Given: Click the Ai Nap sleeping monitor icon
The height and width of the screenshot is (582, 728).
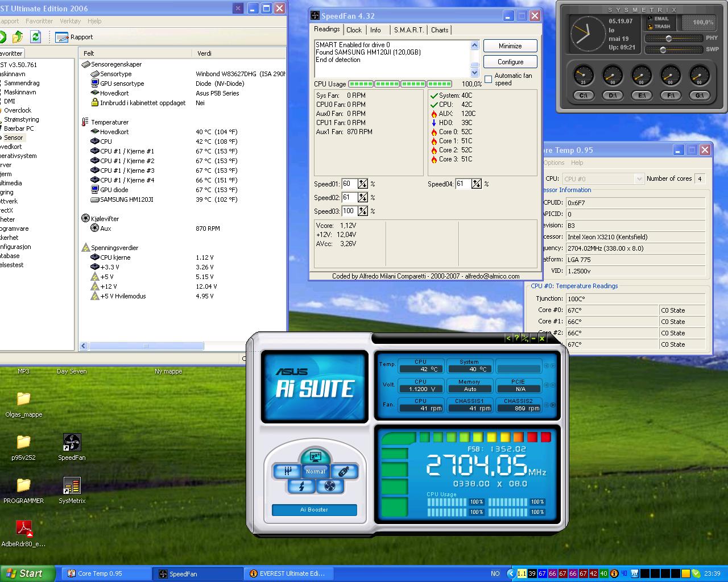Looking at the screenshot, I should click(x=315, y=456).
